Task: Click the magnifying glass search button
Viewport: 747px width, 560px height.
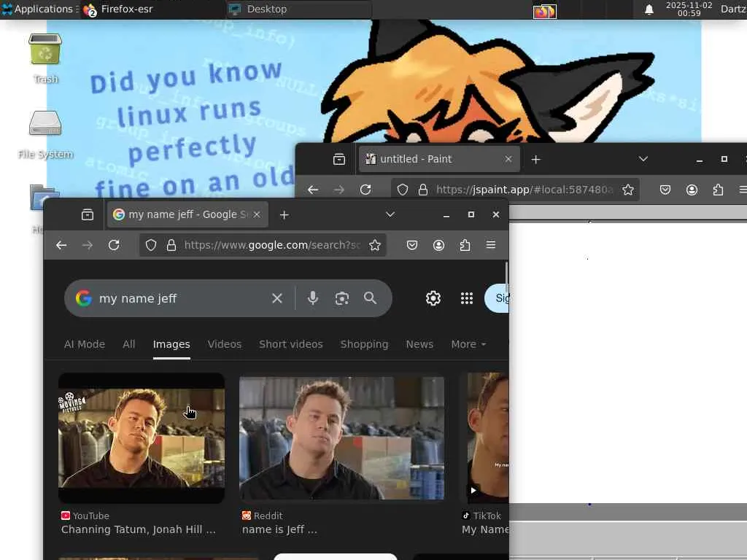Action: 370,298
